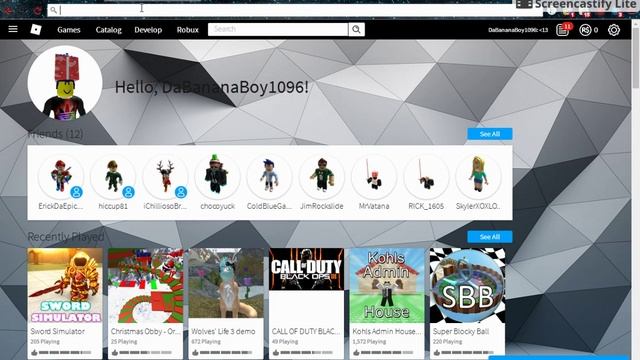Click the Super Blocky Ball title

point(461,331)
